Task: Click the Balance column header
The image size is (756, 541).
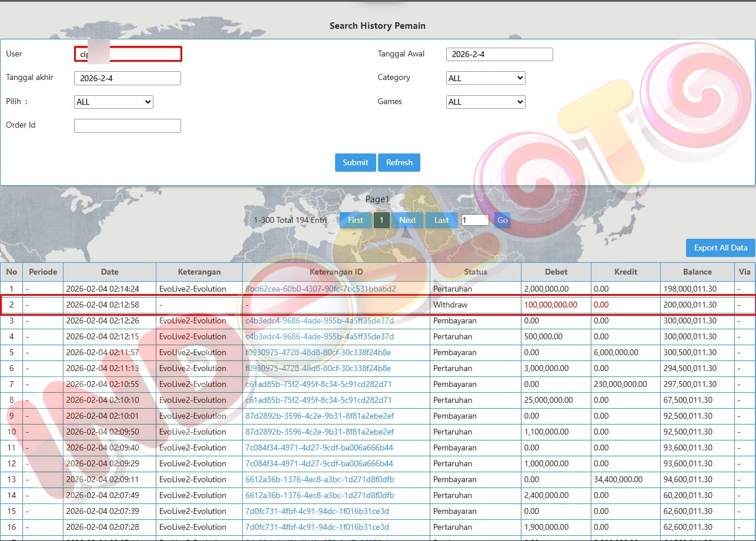Action: (697, 272)
